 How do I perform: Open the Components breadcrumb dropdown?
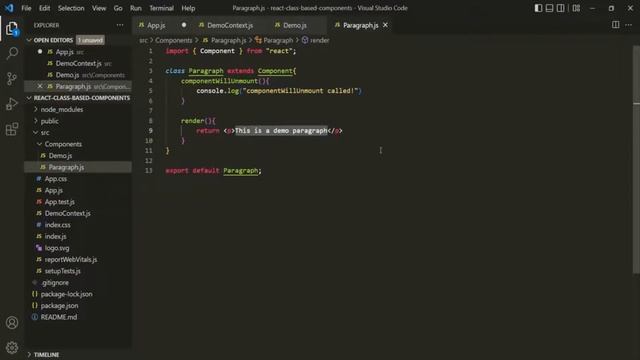coord(173,40)
